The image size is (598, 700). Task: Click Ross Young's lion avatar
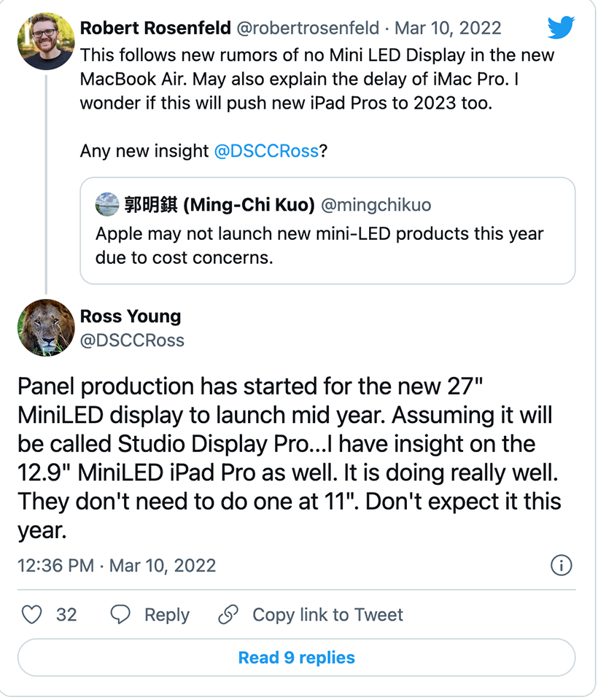[46, 328]
